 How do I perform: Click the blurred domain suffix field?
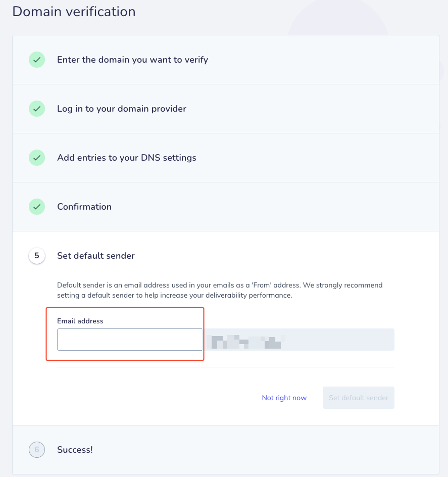pyautogui.click(x=298, y=340)
